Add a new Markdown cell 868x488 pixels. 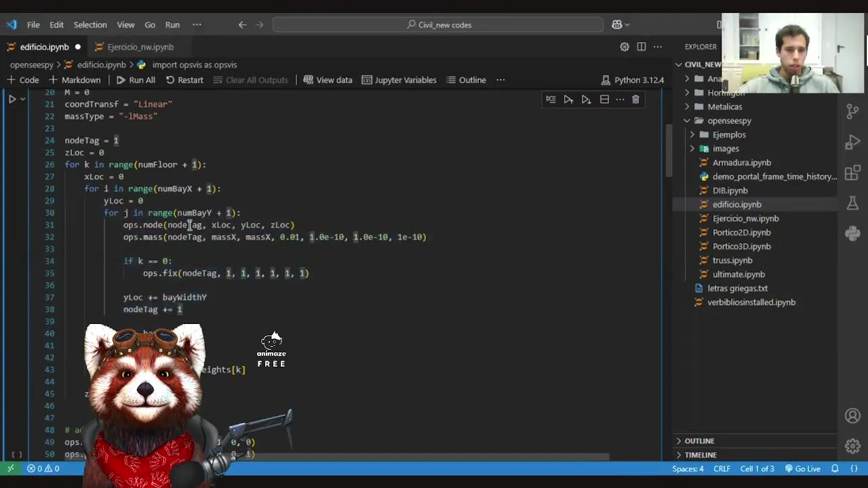click(75, 80)
